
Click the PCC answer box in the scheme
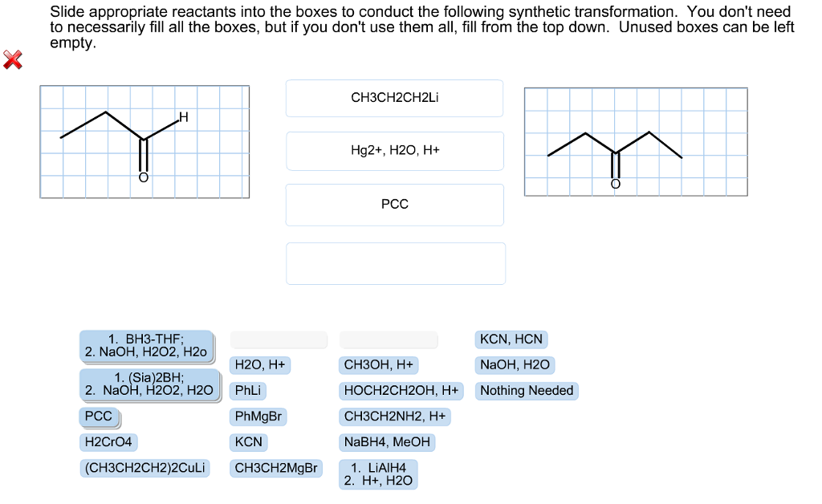tap(394, 204)
